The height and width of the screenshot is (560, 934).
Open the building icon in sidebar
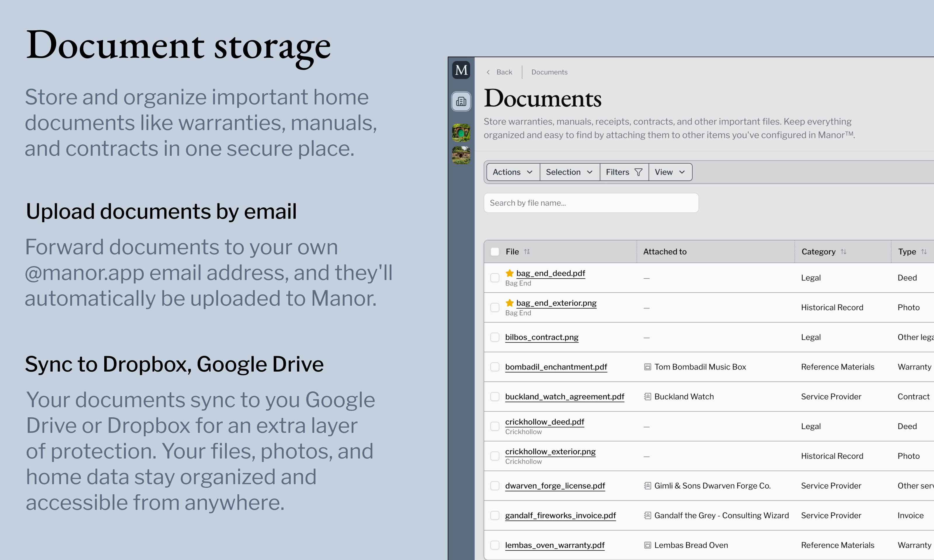461,101
